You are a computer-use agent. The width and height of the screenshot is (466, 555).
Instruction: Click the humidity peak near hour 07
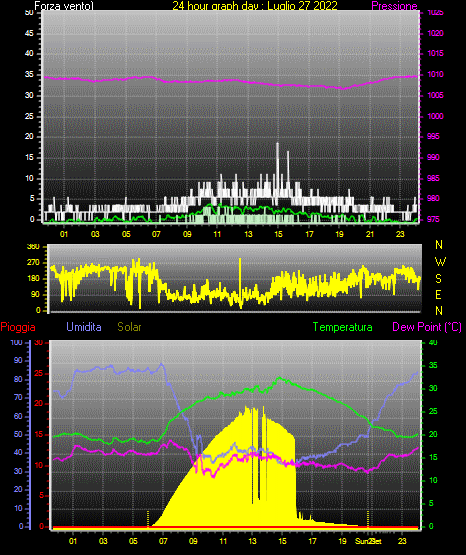(162, 364)
